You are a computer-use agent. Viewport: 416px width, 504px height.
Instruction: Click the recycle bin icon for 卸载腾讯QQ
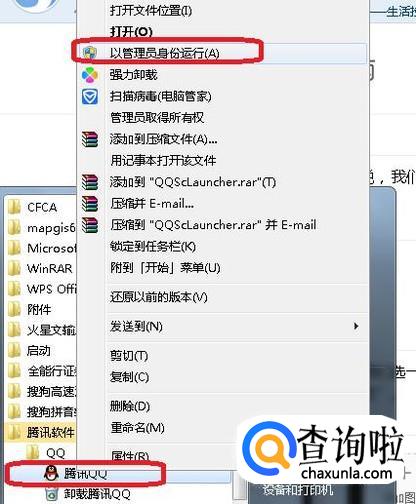52,494
